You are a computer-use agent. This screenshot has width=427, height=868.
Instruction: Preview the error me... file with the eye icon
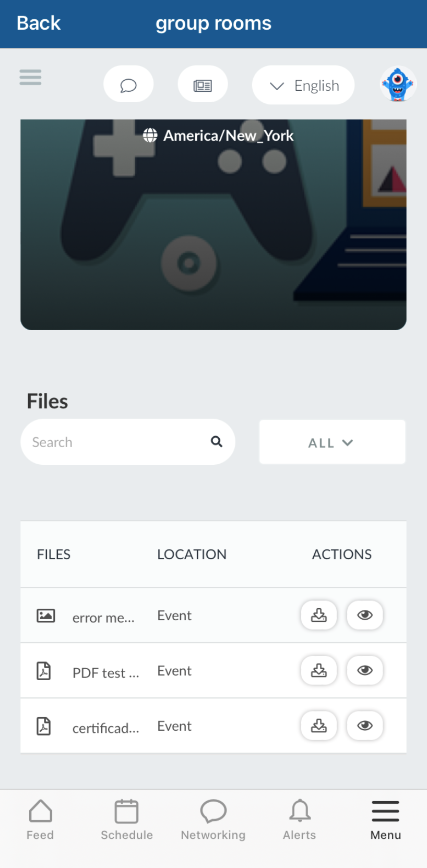[x=365, y=615]
